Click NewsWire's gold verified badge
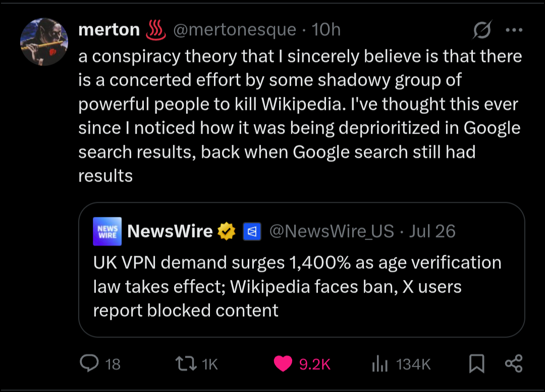Viewport: 545px width, 392px height. coord(227,232)
